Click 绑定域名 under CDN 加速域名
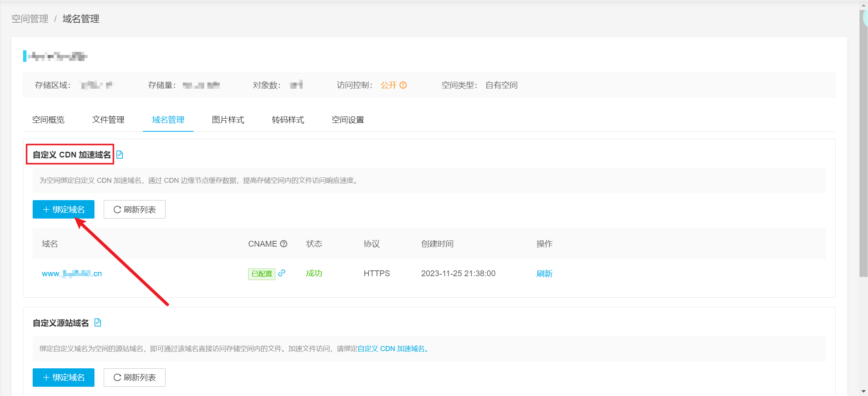 click(63, 209)
